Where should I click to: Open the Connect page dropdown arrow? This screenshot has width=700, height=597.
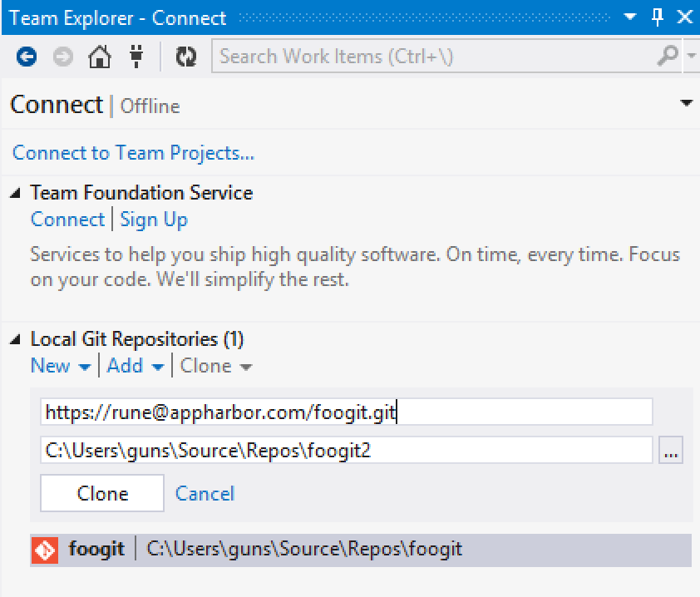tap(686, 103)
